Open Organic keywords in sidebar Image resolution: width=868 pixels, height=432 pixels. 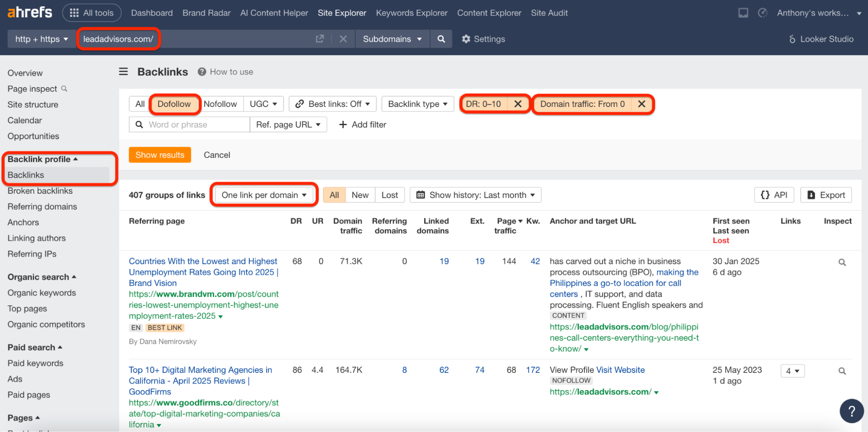(x=42, y=293)
